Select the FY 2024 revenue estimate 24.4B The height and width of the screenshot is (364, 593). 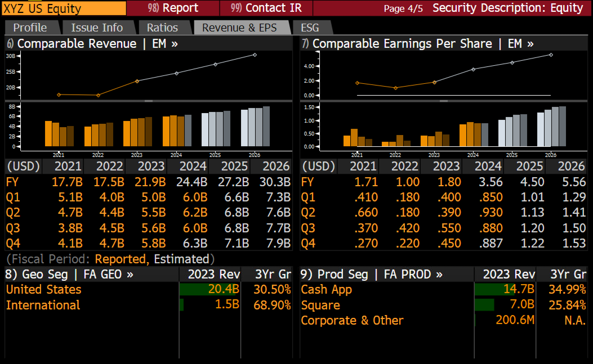[x=192, y=182]
